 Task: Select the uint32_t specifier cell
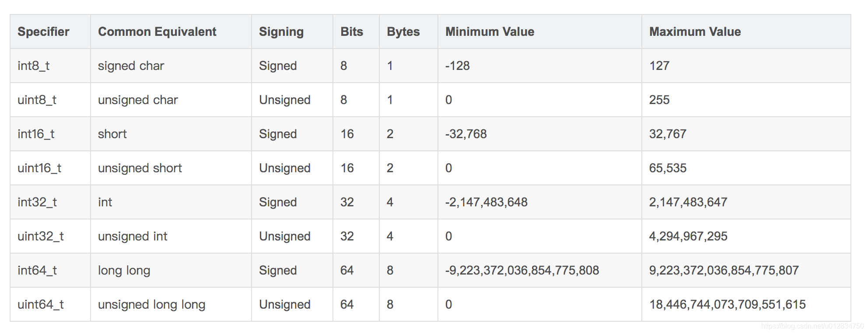pyautogui.click(x=50, y=236)
